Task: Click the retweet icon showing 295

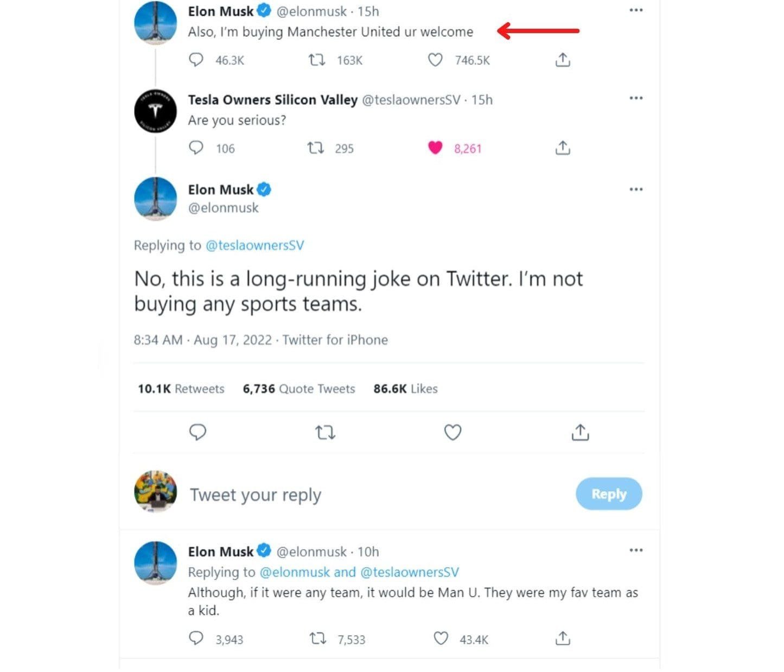Action: pyautogui.click(x=317, y=148)
